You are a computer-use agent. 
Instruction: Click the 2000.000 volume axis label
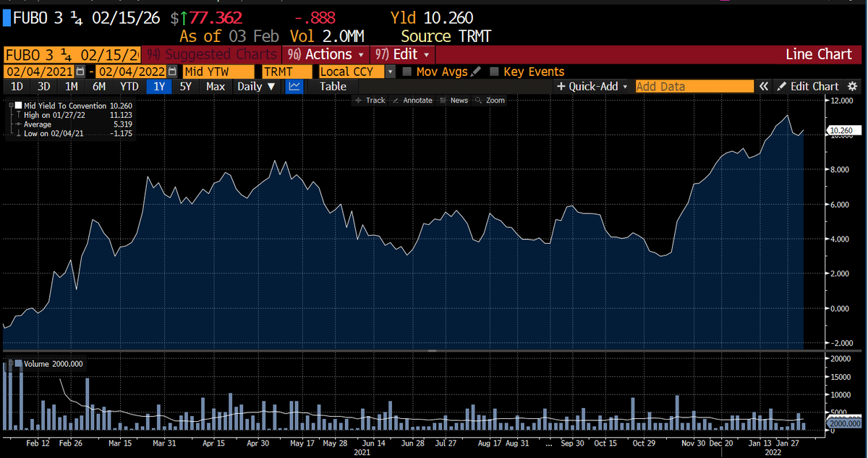[x=843, y=423]
